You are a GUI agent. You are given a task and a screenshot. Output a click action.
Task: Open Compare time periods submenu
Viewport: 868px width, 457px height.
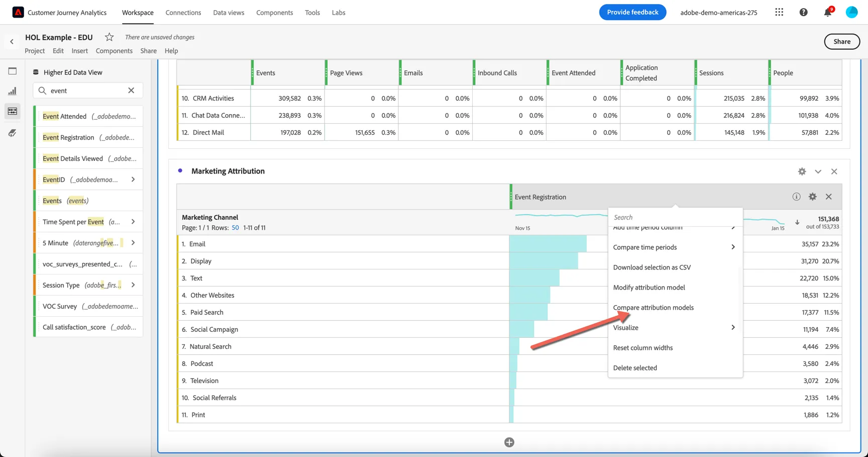pos(675,247)
